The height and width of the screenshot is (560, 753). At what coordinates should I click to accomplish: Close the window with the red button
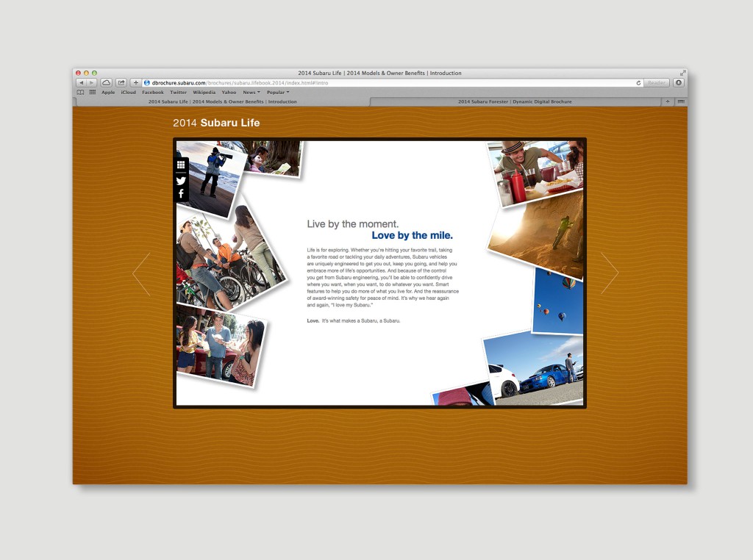[x=78, y=73]
